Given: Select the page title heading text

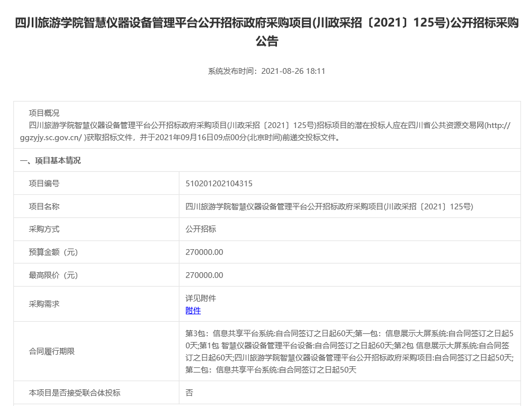Looking at the screenshot, I should (267, 32).
